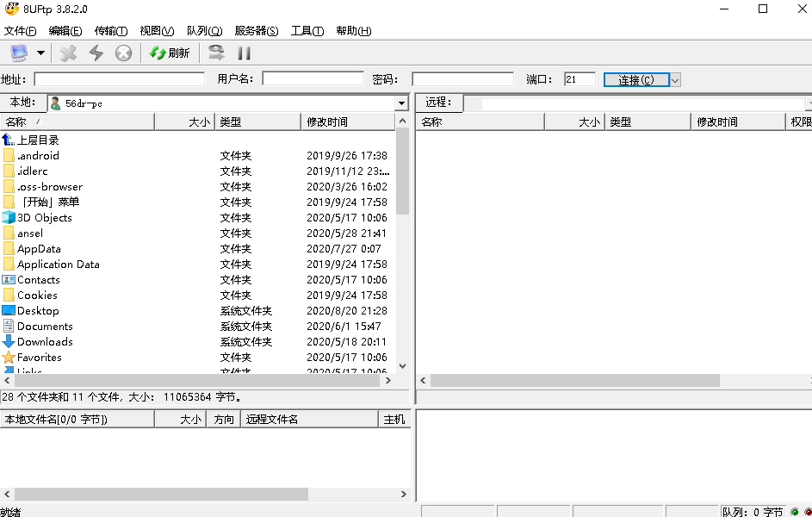Click the 连接(C) connect button
This screenshot has height=517, width=812.
636,80
